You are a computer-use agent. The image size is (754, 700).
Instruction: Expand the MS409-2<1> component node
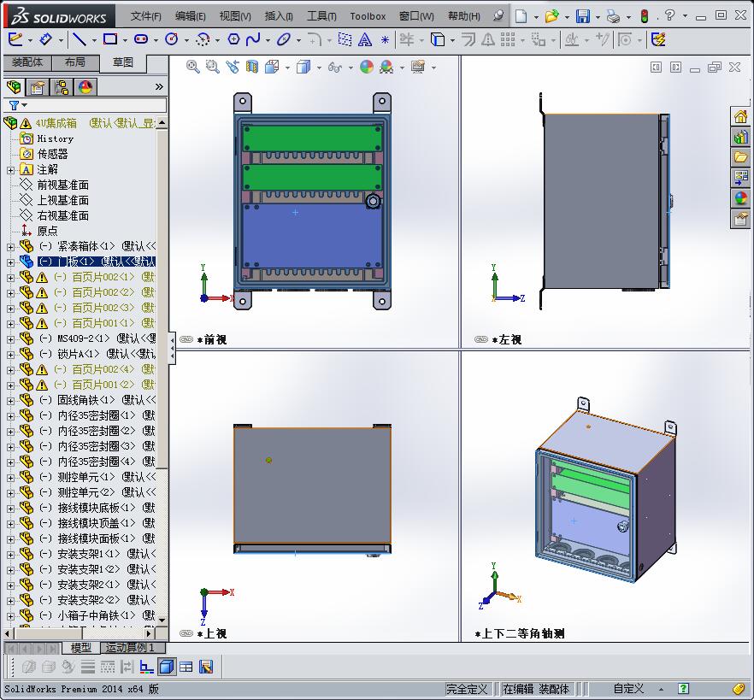pos(10,339)
